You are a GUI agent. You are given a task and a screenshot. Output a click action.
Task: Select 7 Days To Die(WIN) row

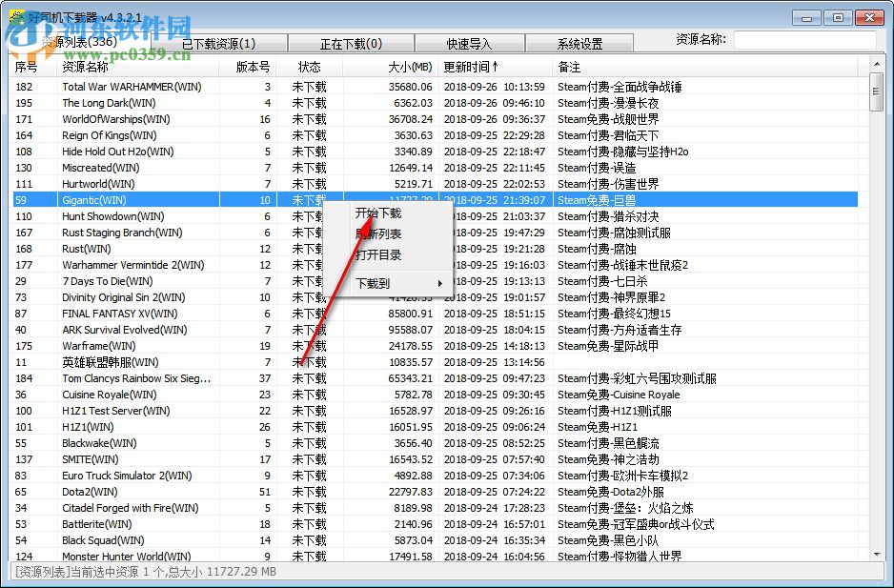[x=434, y=281]
